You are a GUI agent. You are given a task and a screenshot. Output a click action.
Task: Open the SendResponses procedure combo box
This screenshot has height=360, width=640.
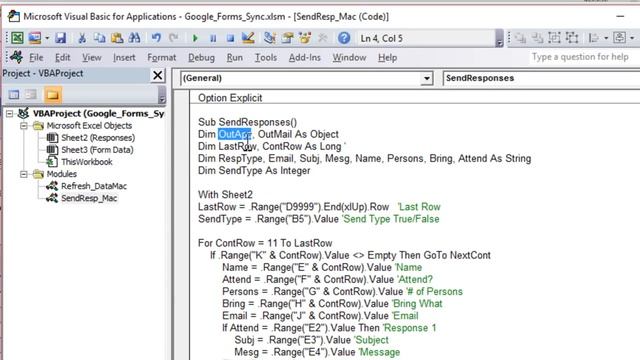click(x=541, y=78)
